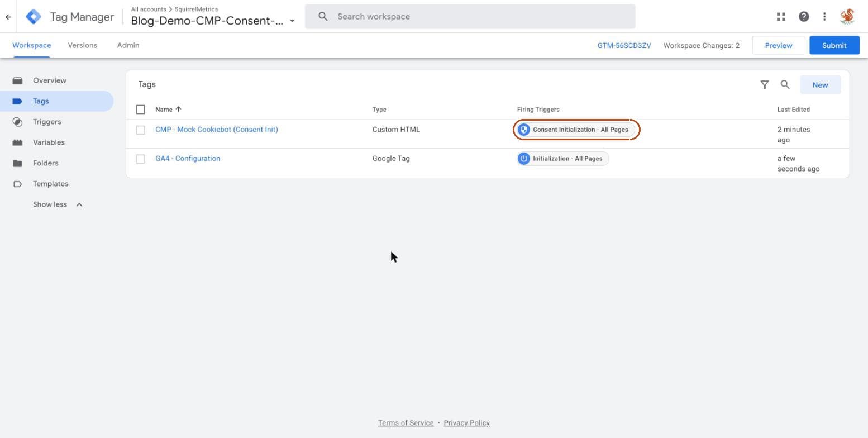Click the back arrow icon
This screenshot has width=868, height=438.
click(x=8, y=17)
